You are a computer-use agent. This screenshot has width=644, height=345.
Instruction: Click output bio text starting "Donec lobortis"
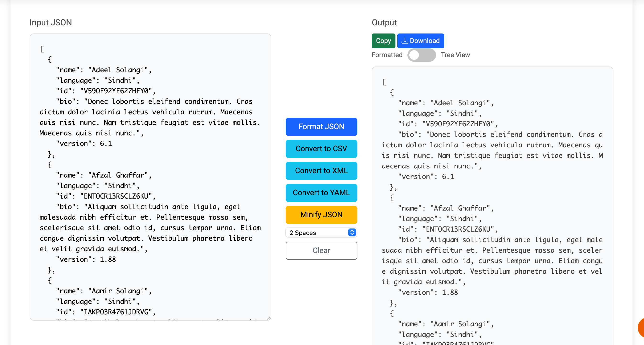493,150
